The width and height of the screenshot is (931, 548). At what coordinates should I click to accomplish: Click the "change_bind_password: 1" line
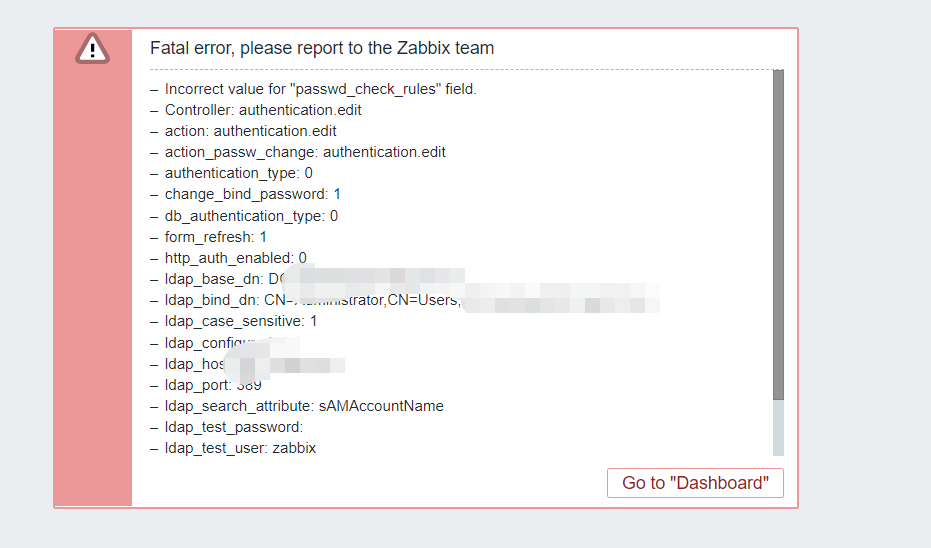click(252, 194)
